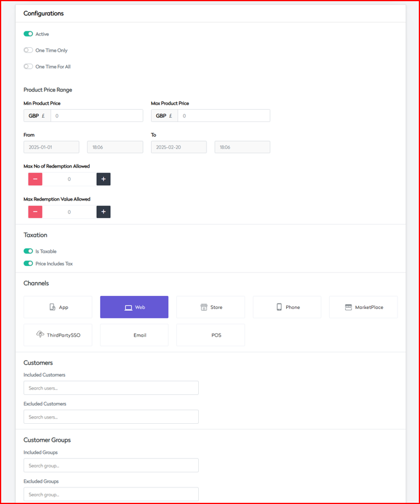Turn off Price Includes Tax toggle
The image size is (420, 504).
point(28,263)
